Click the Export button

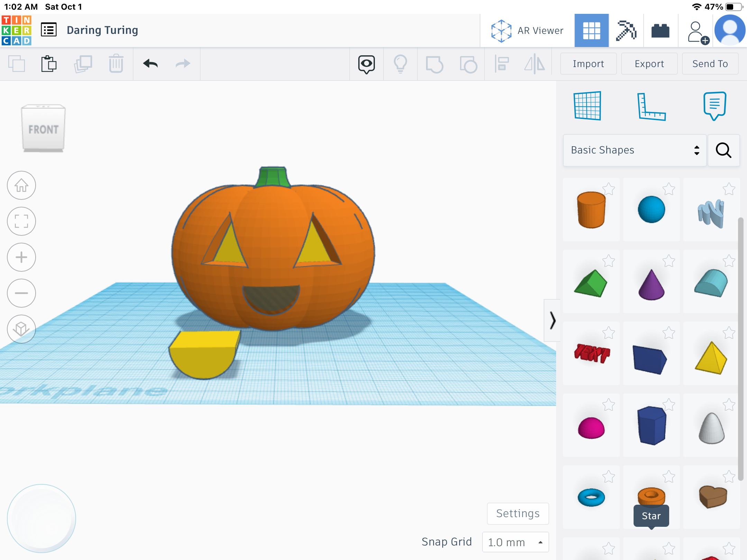point(649,64)
